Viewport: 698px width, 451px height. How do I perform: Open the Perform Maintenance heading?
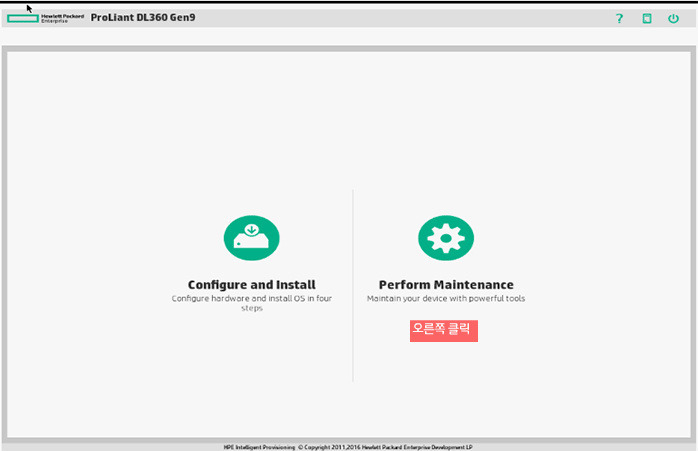tap(446, 284)
